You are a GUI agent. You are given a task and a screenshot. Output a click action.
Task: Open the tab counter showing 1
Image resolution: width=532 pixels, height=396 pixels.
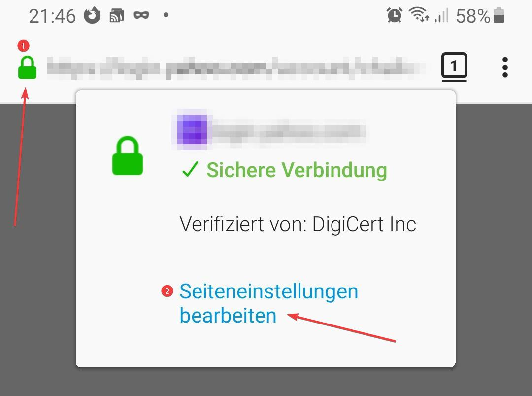tap(454, 66)
